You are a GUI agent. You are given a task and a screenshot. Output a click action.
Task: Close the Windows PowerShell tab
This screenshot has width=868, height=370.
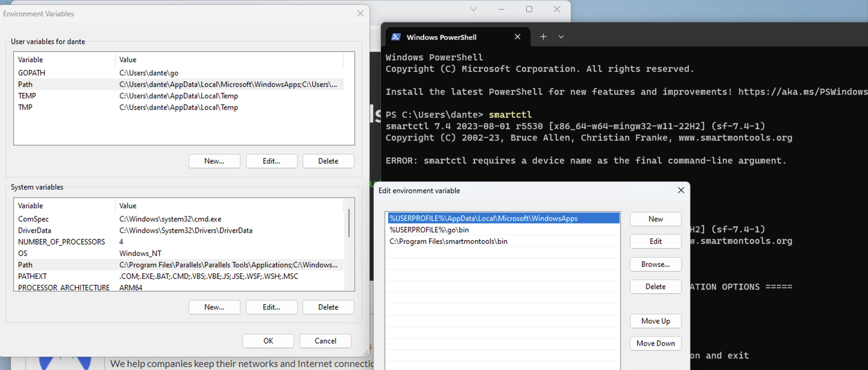(x=517, y=37)
